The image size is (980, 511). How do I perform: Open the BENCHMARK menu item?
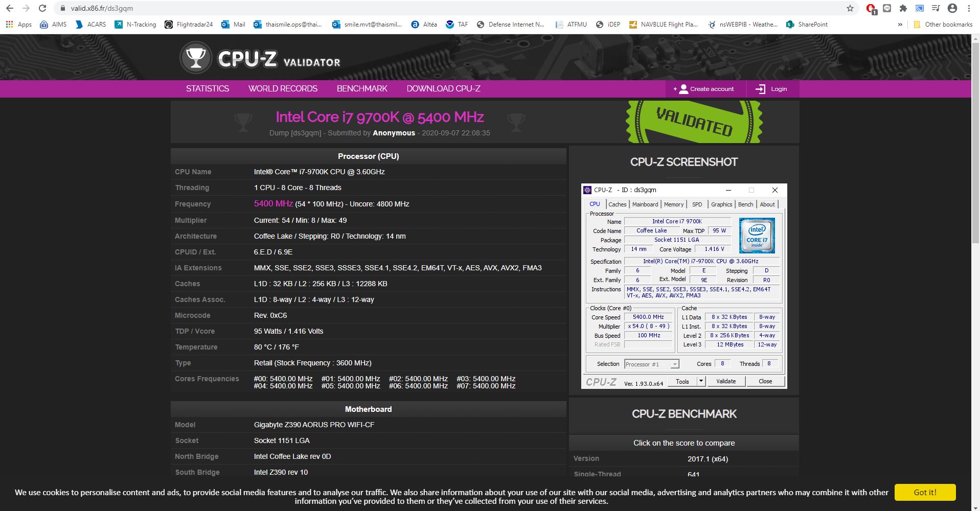[x=362, y=88]
